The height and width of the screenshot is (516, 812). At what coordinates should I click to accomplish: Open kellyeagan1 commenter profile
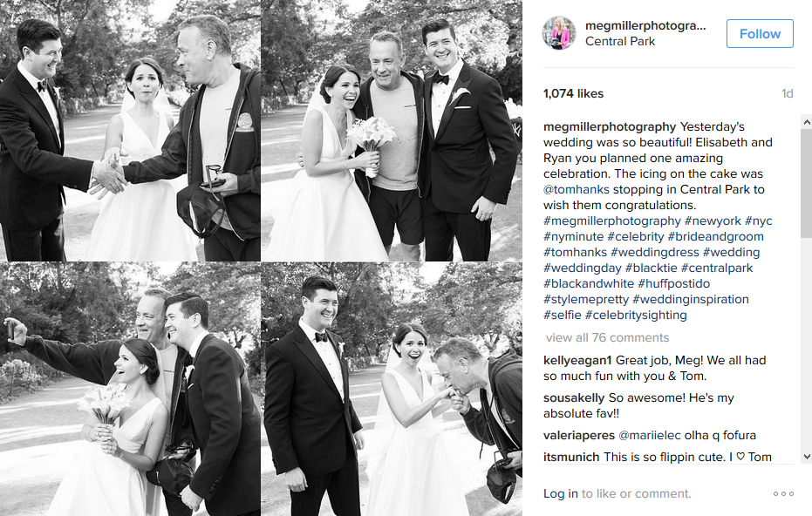[577, 360]
